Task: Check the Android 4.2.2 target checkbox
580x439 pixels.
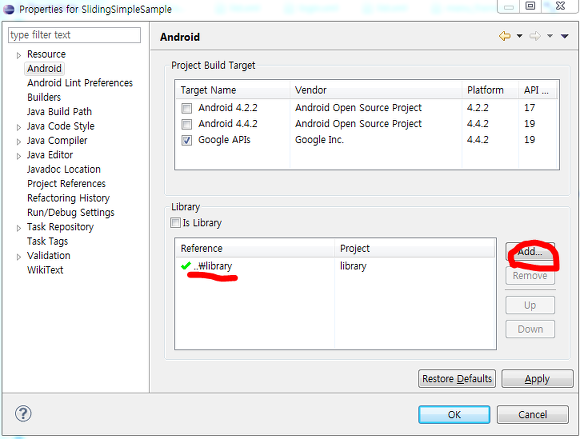Action: click(x=186, y=108)
